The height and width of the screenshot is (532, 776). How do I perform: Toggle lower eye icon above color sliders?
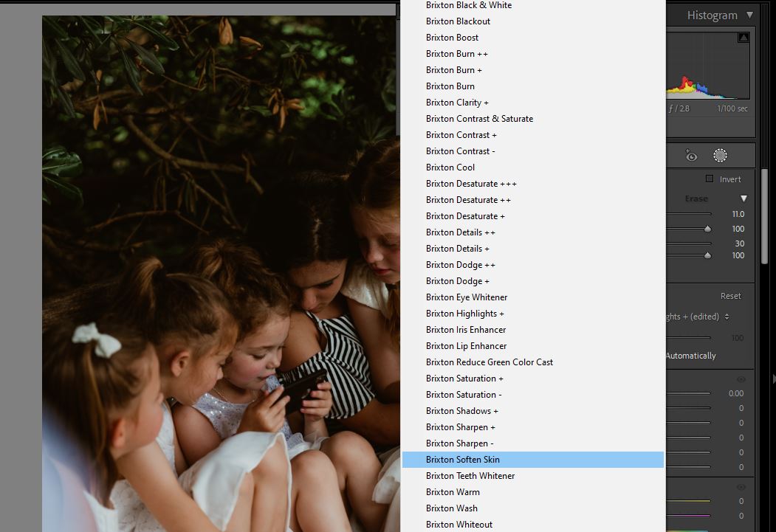(741, 488)
